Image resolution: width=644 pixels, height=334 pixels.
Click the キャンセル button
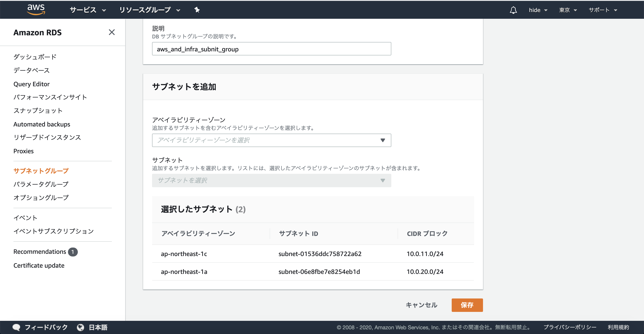(x=422, y=305)
